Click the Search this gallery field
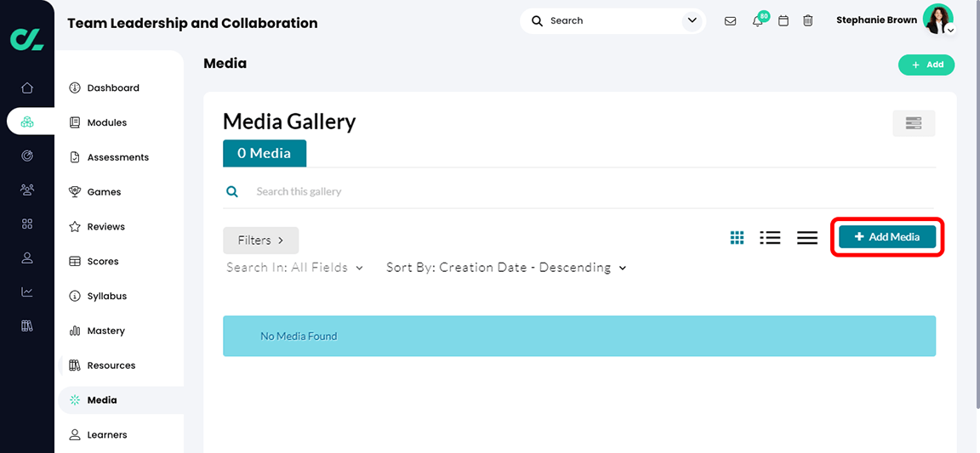This screenshot has width=980, height=453. pos(510,192)
